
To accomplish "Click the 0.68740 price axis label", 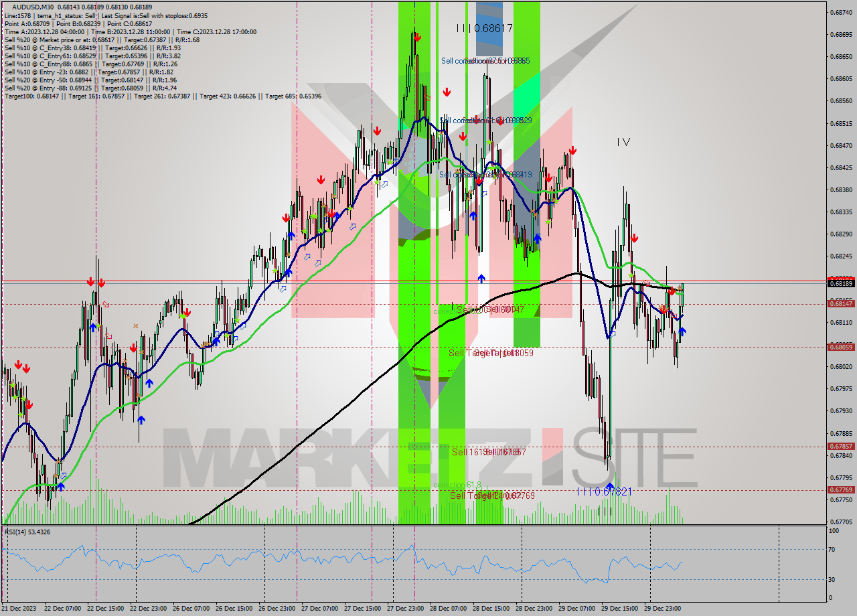I will (841, 13).
